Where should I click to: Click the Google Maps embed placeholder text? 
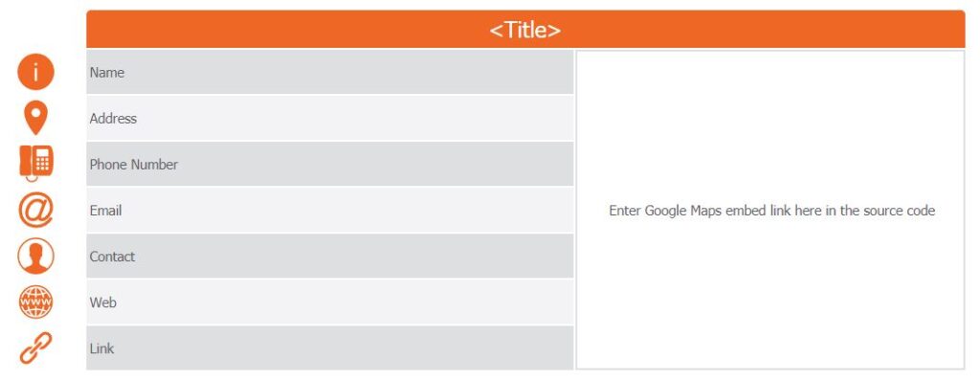[772, 211]
